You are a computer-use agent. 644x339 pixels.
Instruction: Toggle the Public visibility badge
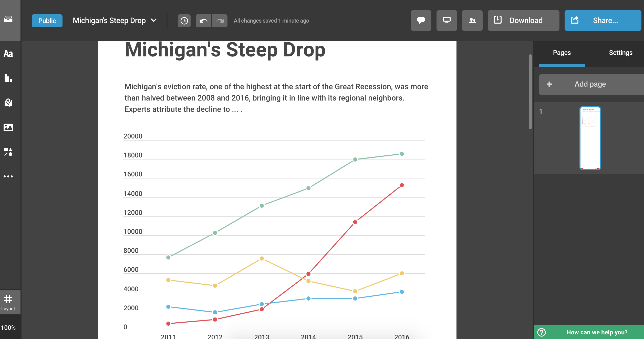tap(47, 21)
